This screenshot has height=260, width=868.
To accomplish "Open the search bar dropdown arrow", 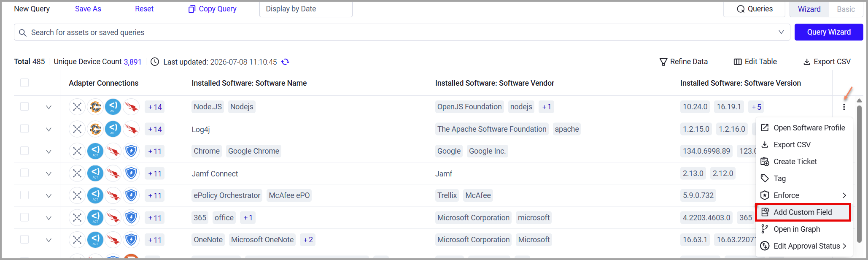I will (x=781, y=32).
